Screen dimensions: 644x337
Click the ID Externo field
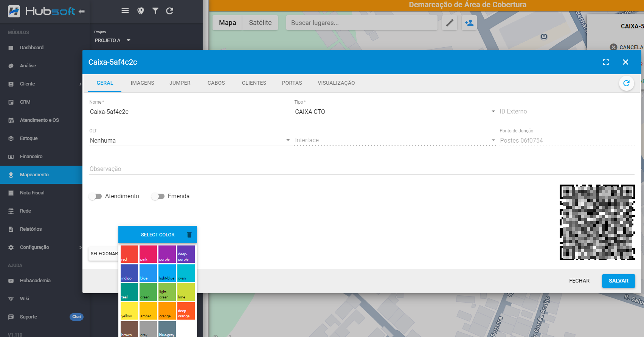[567, 112]
